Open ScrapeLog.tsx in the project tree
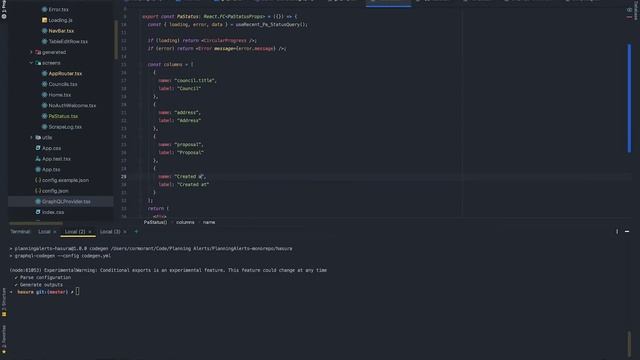Viewport: 640px width, 360px height. click(x=65, y=127)
